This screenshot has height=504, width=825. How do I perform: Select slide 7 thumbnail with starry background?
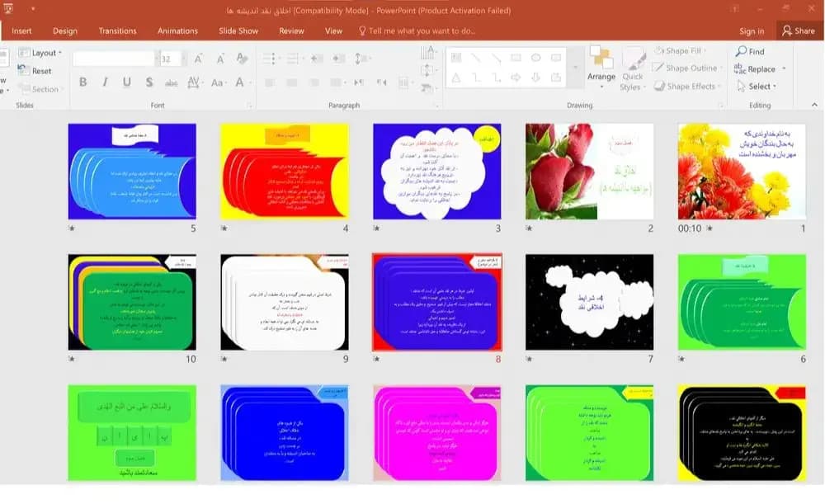coord(589,302)
